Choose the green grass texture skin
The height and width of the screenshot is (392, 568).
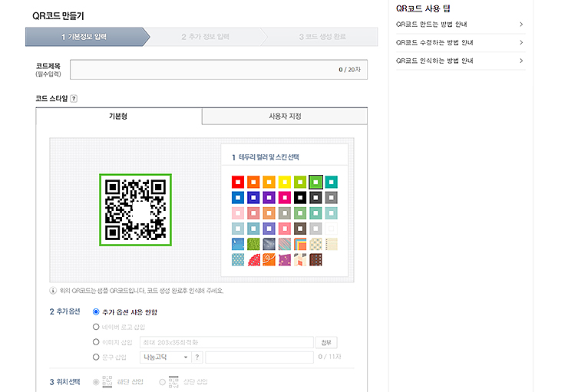[x=253, y=244]
